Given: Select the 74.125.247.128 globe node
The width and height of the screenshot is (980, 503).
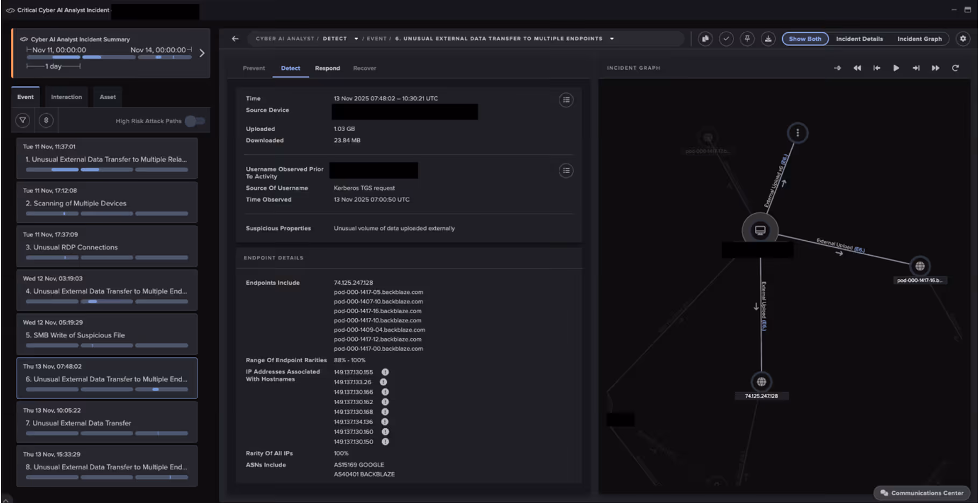Looking at the screenshot, I should click(761, 382).
